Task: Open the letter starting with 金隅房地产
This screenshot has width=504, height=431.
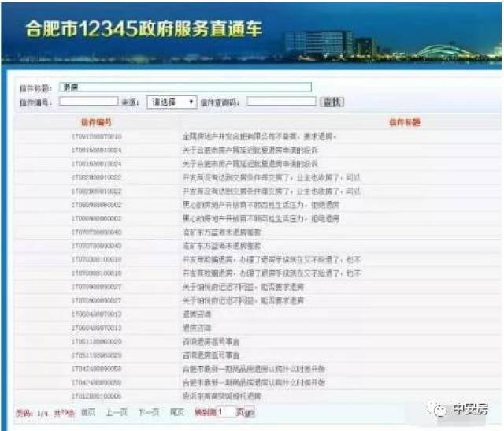Action: click(x=259, y=136)
